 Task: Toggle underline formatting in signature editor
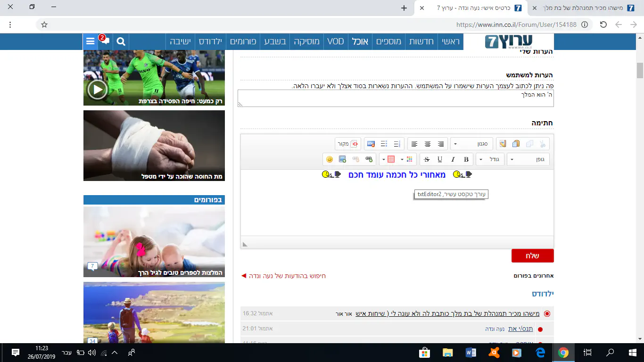coord(440,159)
